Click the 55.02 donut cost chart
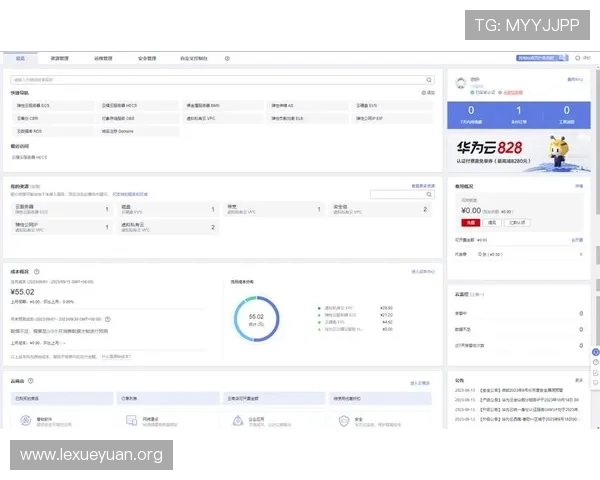This screenshot has height=480, width=600. click(x=255, y=319)
